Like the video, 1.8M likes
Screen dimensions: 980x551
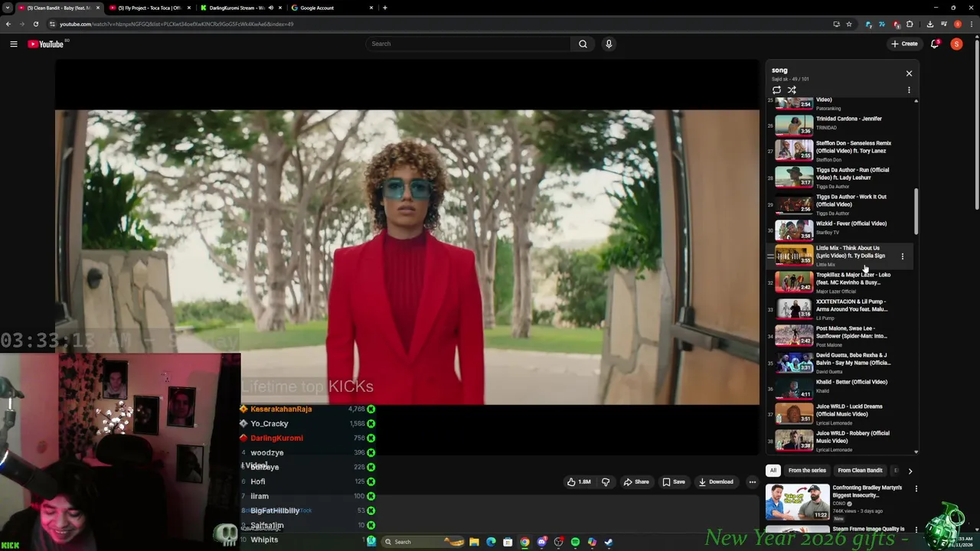[579, 482]
